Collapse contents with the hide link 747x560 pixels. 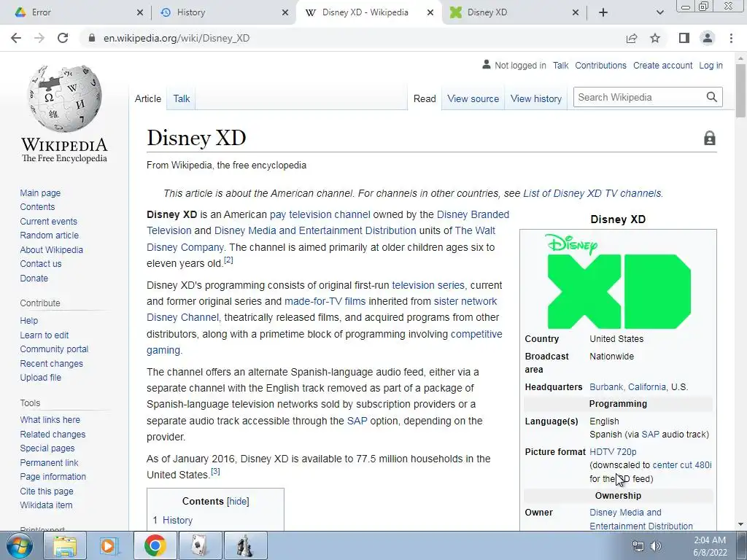[238, 501]
